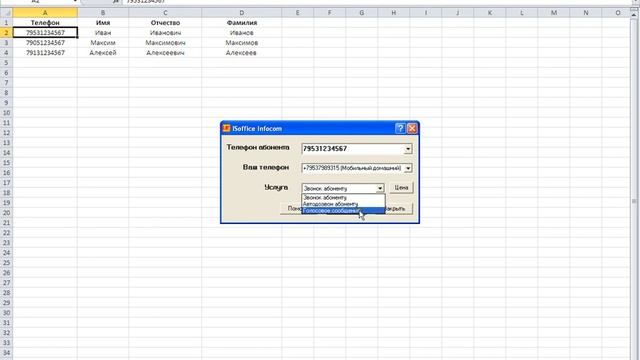Click the Закрыть button in the dialog

point(399,209)
